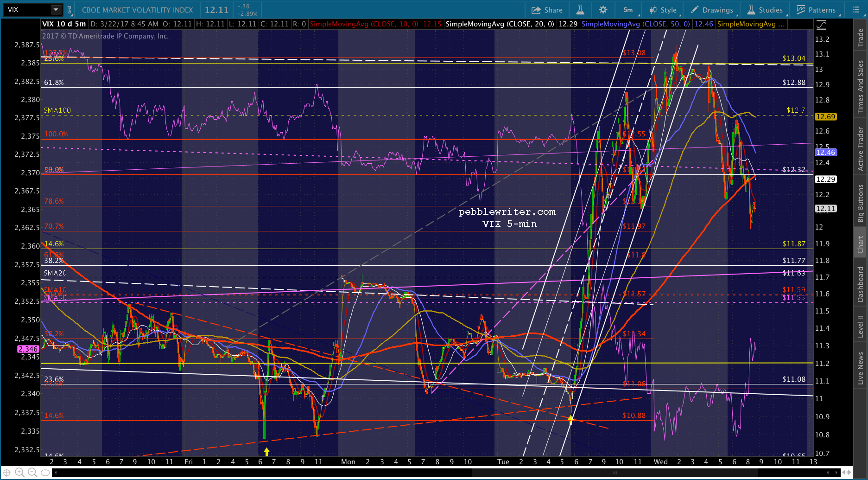The height and width of the screenshot is (480, 868).
Task: Click the zoom out magnifier icon
Action: (32, 473)
